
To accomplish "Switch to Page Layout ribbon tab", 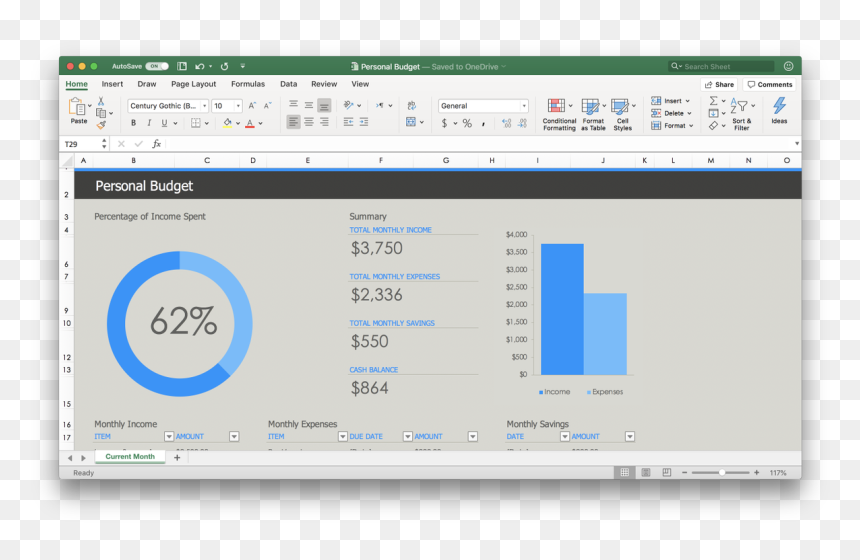I will [x=194, y=84].
